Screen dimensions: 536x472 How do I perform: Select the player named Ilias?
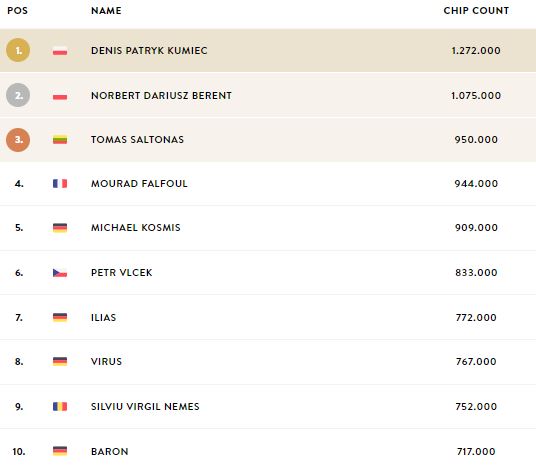pyautogui.click(x=104, y=318)
